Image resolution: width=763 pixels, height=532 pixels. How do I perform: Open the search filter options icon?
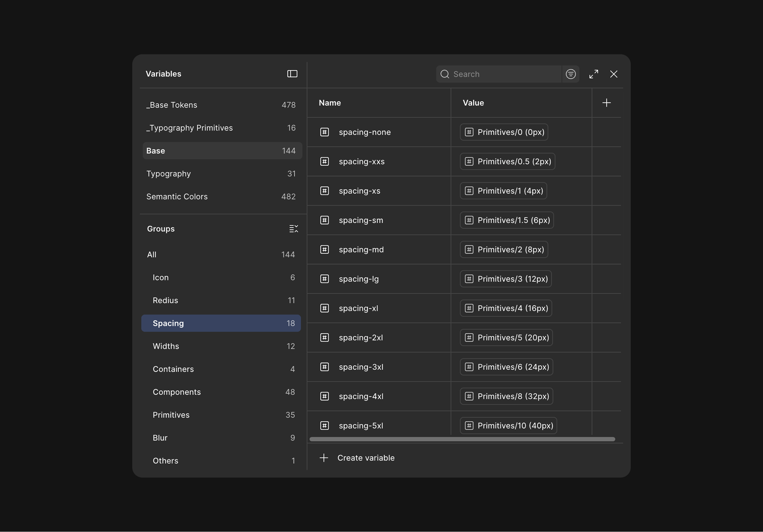coord(571,74)
